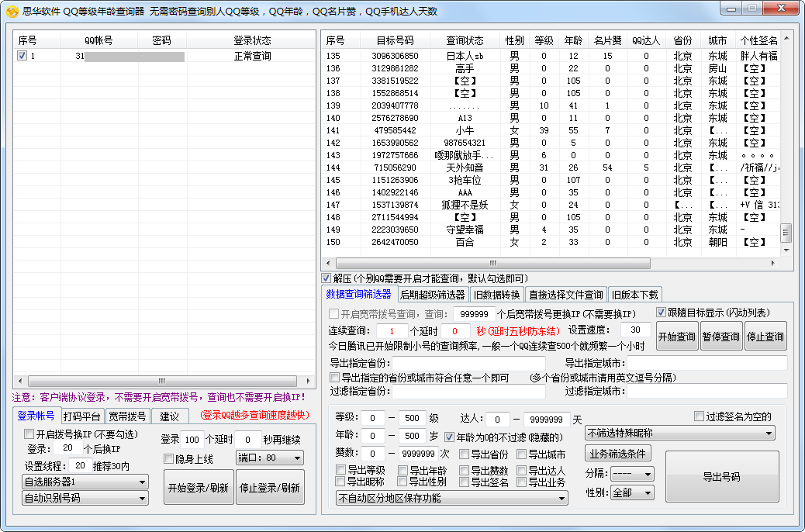Switch to the 打码平台 tab
805x532 pixels.
pos(82,416)
